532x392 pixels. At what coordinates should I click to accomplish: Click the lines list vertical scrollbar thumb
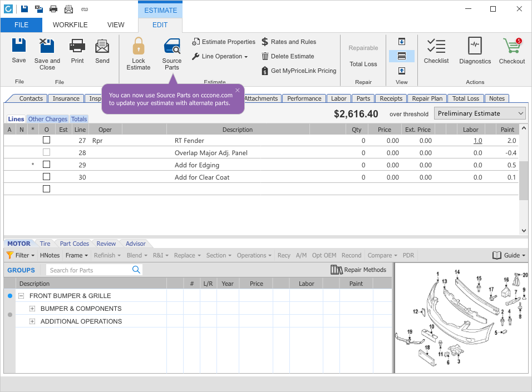(x=524, y=180)
